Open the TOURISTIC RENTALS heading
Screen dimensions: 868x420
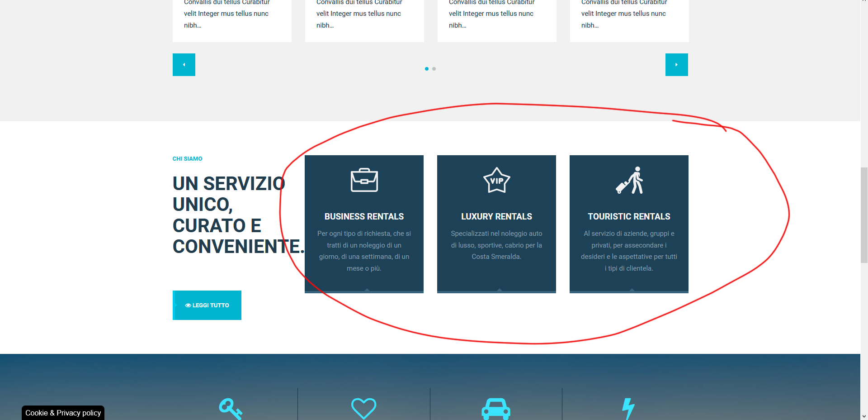pos(629,217)
